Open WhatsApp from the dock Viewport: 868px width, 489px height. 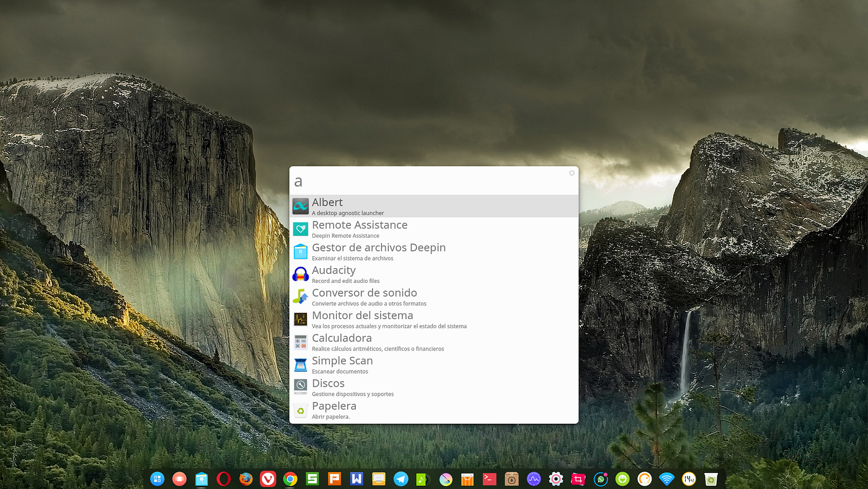(x=600, y=478)
